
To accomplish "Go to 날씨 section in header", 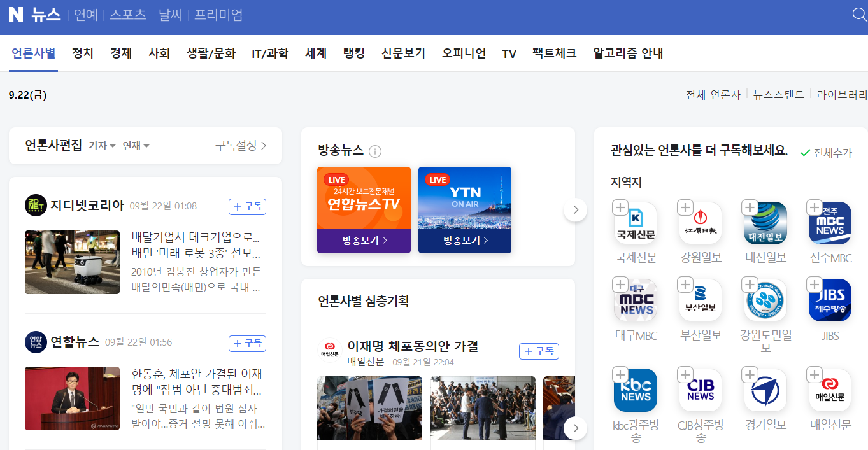I will (x=171, y=15).
